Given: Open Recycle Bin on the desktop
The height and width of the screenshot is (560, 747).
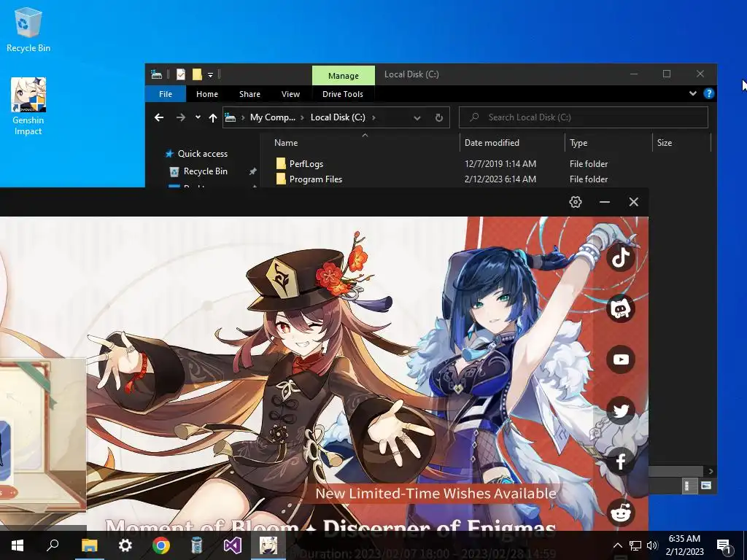Looking at the screenshot, I should pyautogui.click(x=28, y=29).
